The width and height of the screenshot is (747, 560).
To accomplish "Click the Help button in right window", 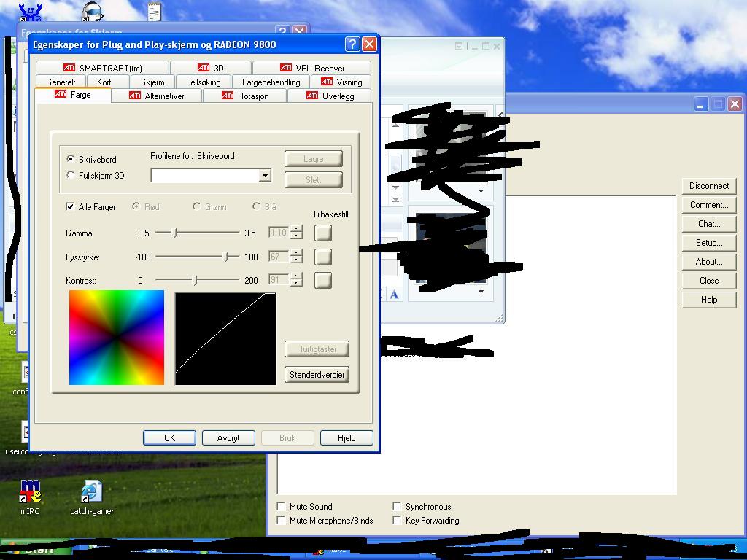I will (x=709, y=300).
